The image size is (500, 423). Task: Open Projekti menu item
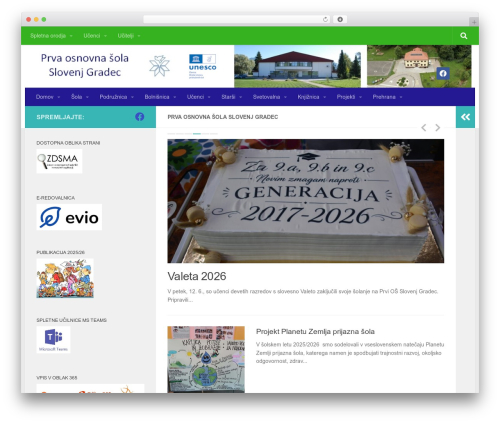pos(349,97)
